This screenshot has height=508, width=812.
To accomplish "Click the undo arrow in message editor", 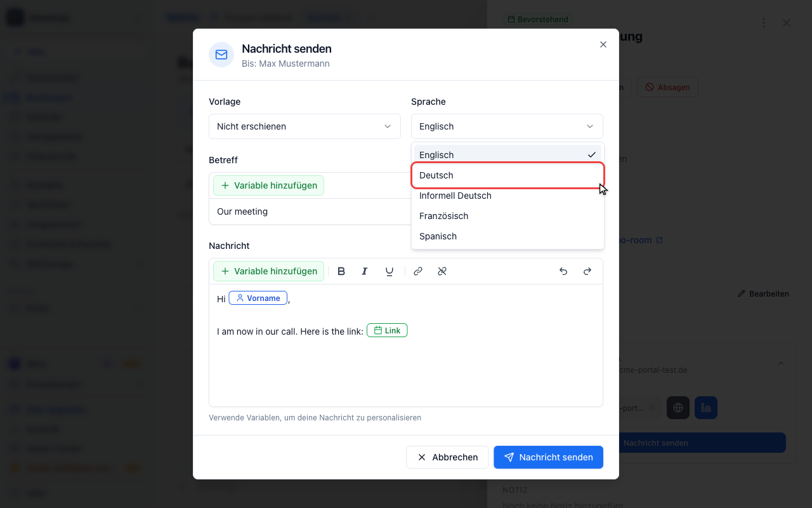I will [x=563, y=271].
